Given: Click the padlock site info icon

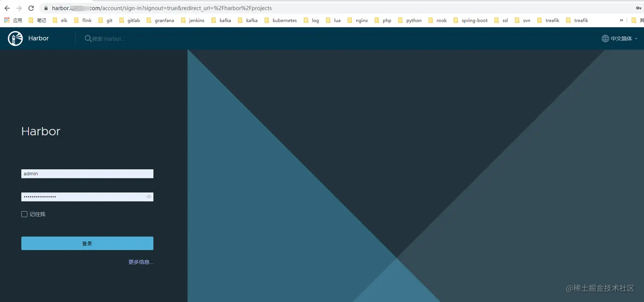Looking at the screenshot, I should tap(46, 8).
